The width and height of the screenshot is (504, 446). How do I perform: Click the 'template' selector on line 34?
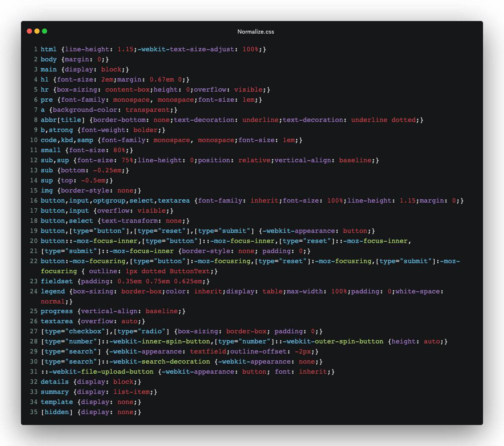[x=57, y=402]
